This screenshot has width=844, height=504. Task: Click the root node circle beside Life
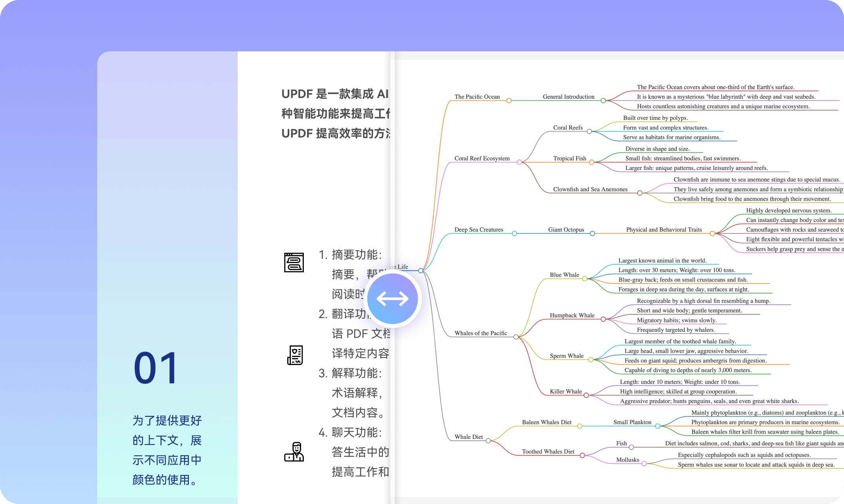point(421,271)
